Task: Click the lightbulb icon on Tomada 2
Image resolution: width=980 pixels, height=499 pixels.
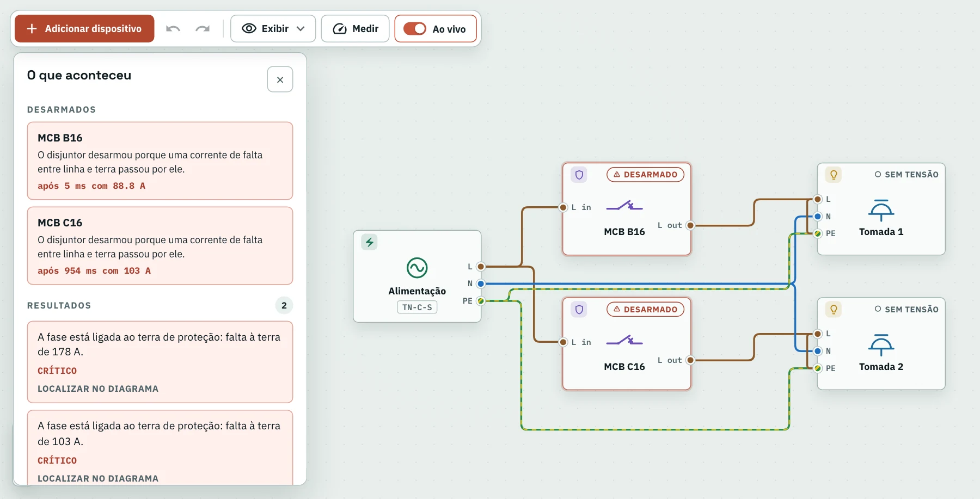Action: point(834,310)
